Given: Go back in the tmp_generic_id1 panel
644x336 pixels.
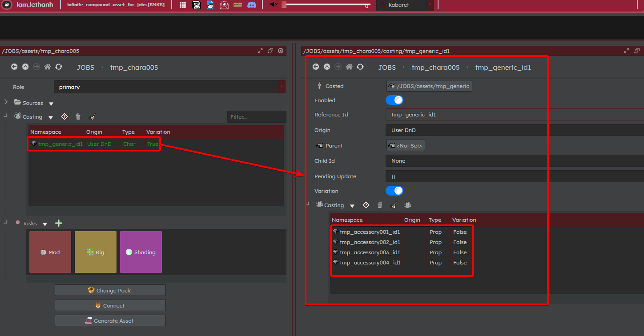Looking at the screenshot, I should tap(316, 67).
